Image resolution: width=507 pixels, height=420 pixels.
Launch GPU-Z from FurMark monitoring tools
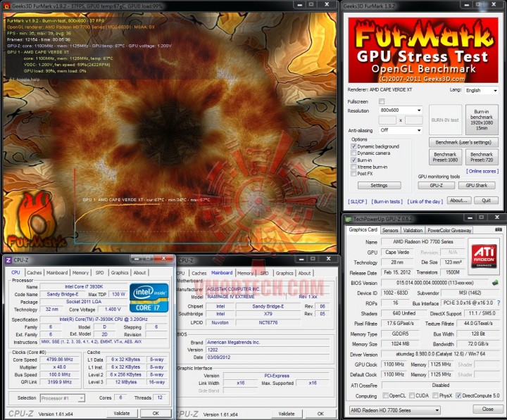coord(436,186)
